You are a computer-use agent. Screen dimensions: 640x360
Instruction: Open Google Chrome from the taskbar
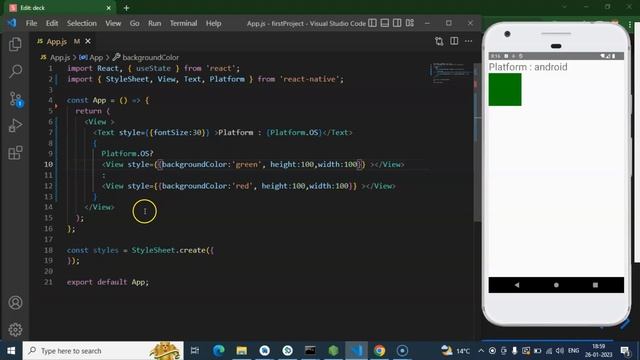click(x=379, y=351)
